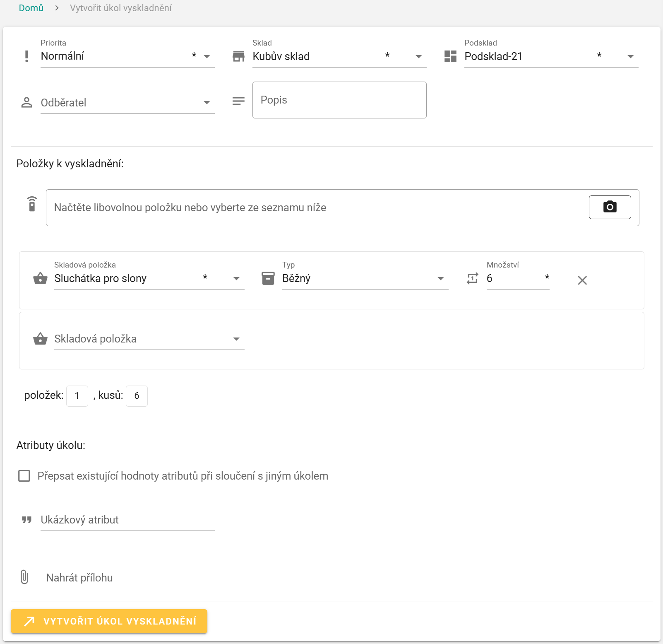
Task: Click the Podsklad dashboard grid icon
Action: (450, 56)
